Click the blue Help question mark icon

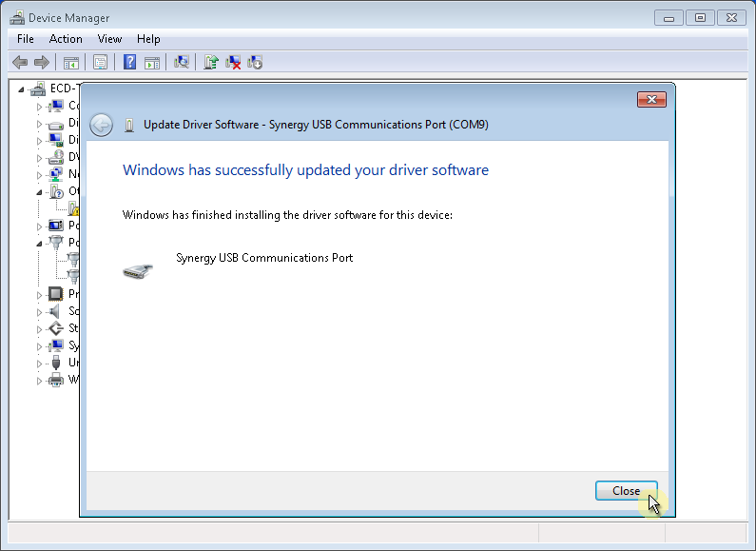point(129,62)
